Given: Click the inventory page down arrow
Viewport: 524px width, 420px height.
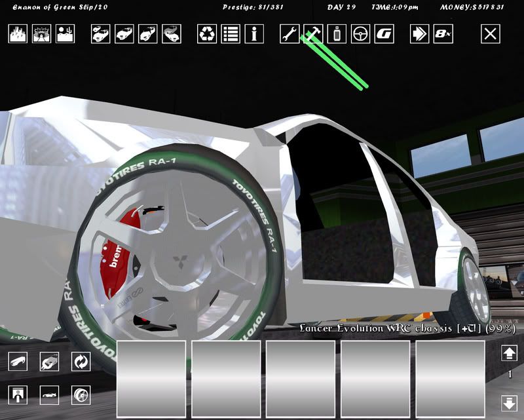Looking at the screenshot, I should coord(510,403).
